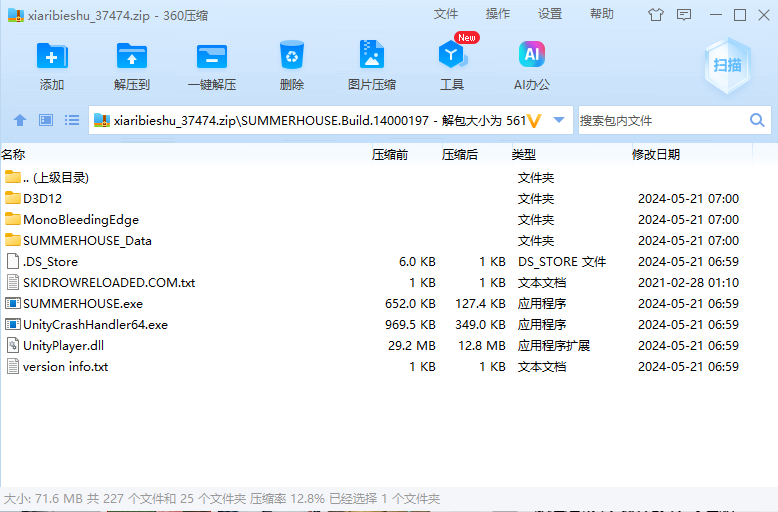Click the status bar size summary text

(x=222, y=499)
